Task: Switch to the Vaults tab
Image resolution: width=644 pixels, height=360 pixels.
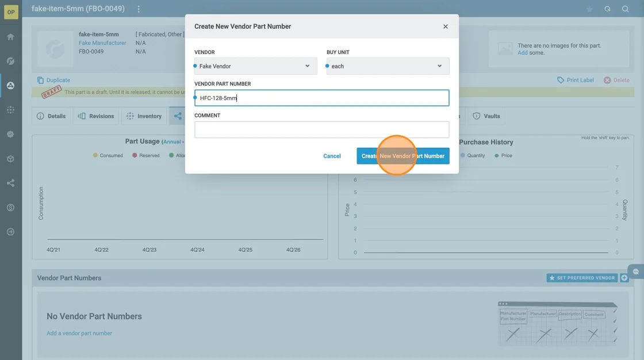Action: pyautogui.click(x=486, y=116)
